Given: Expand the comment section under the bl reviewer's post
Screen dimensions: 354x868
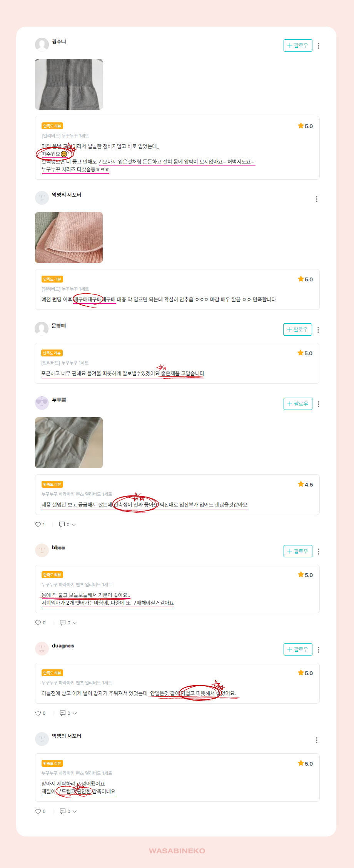Looking at the screenshot, I should (x=75, y=623).
